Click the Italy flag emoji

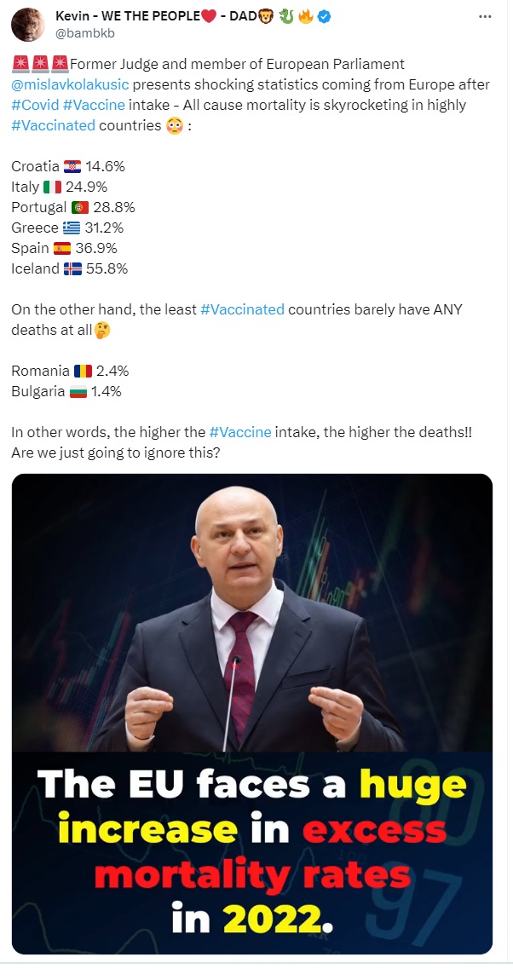click(52, 187)
